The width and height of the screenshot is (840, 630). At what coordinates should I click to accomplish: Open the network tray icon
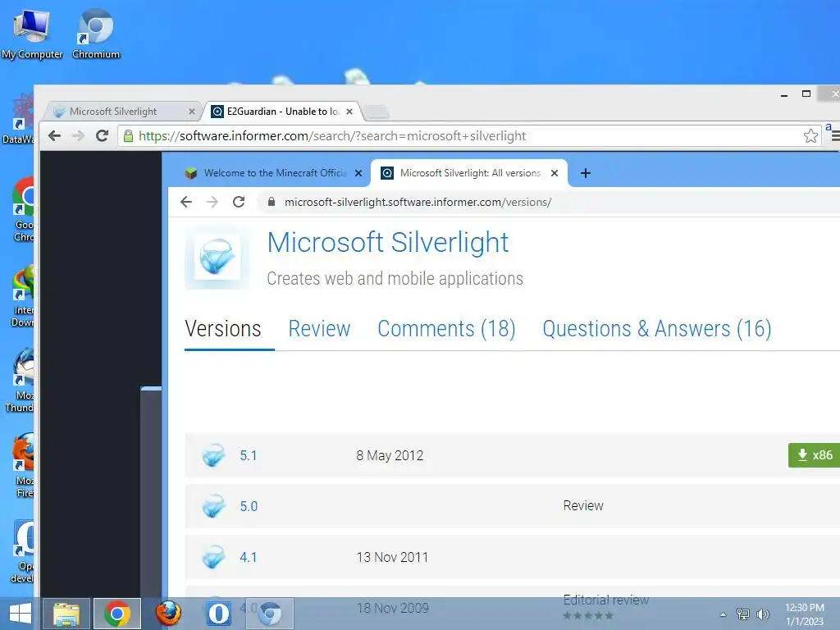743,614
